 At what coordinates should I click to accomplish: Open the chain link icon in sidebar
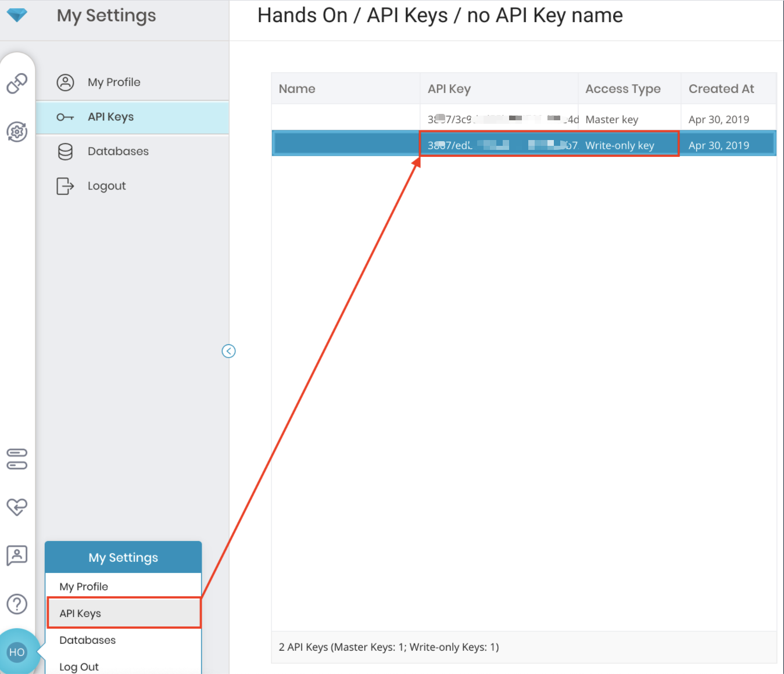[17, 83]
